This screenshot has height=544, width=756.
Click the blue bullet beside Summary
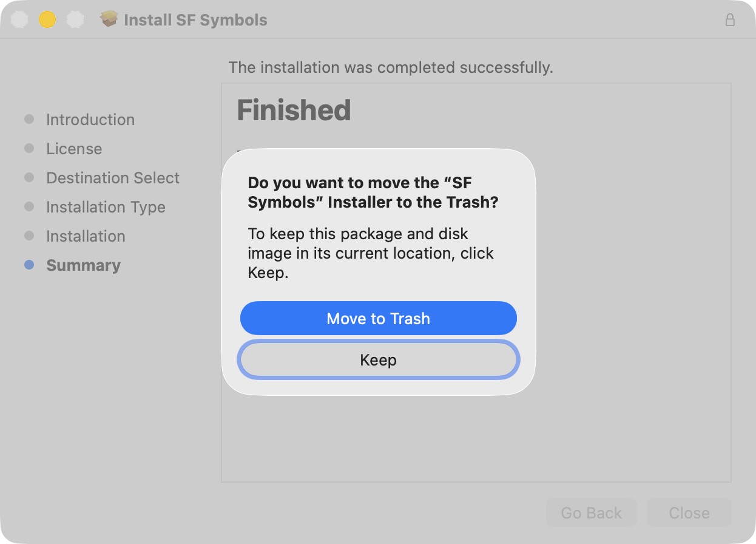click(x=29, y=265)
